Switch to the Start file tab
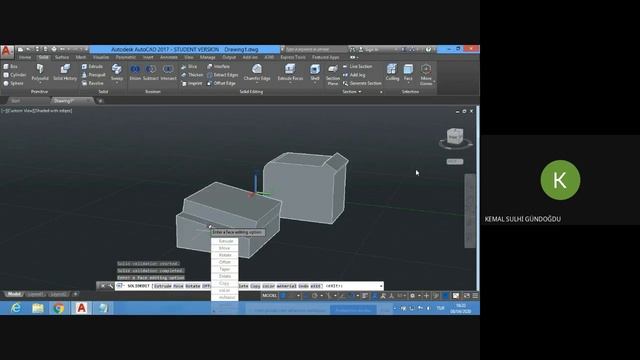Screen dimensions: 640x360 click(16, 101)
